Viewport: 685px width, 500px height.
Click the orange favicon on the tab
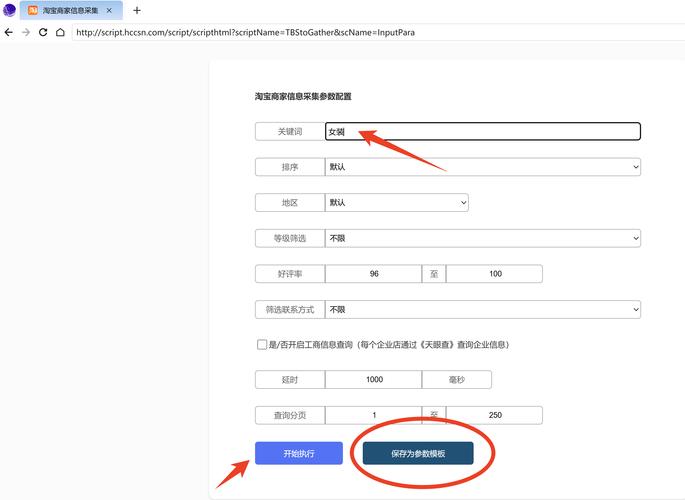click(x=33, y=11)
